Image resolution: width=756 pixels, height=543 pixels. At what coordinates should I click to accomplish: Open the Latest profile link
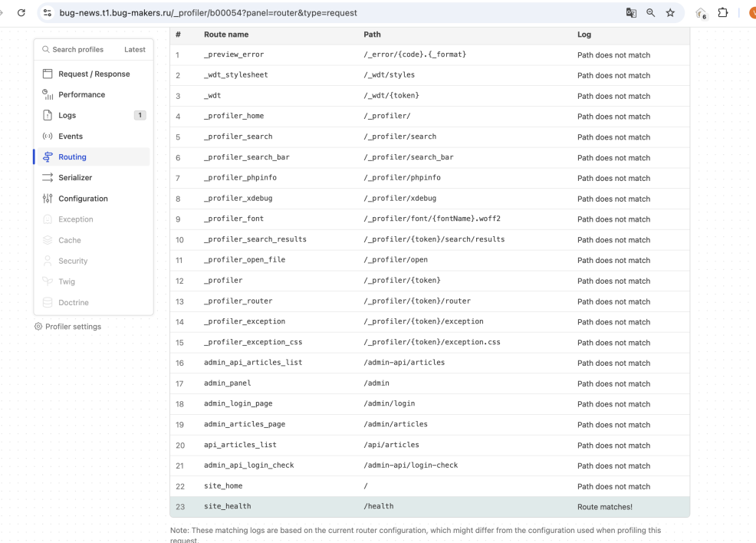(x=134, y=50)
